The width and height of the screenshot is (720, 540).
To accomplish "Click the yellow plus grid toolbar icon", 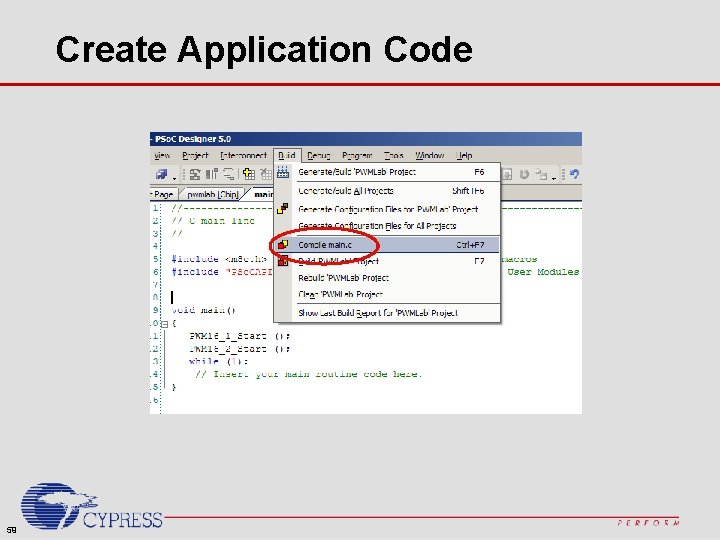I will pos(248,174).
